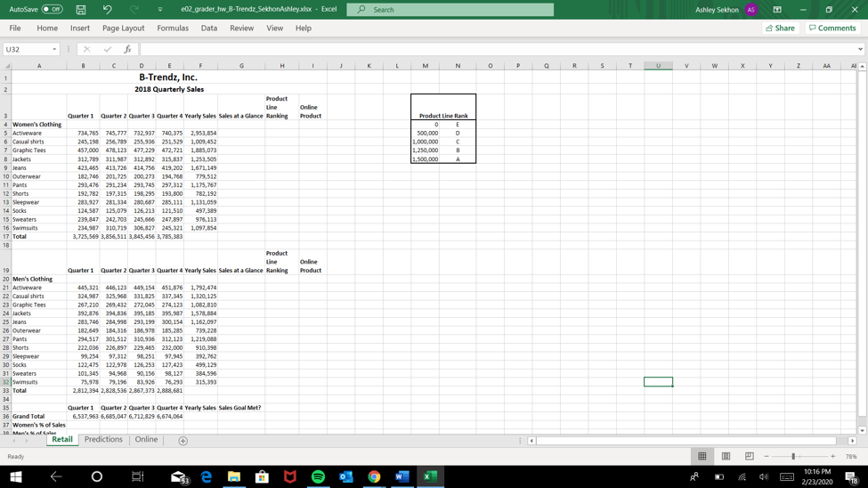Switch to the Retail sheet tab
The image size is (868, 488).
click(x=62, y=439)
